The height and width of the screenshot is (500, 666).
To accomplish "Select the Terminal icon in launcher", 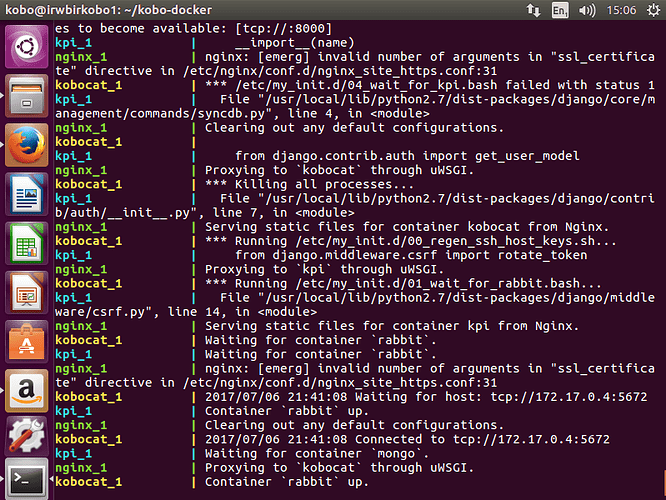I will 25,481.
